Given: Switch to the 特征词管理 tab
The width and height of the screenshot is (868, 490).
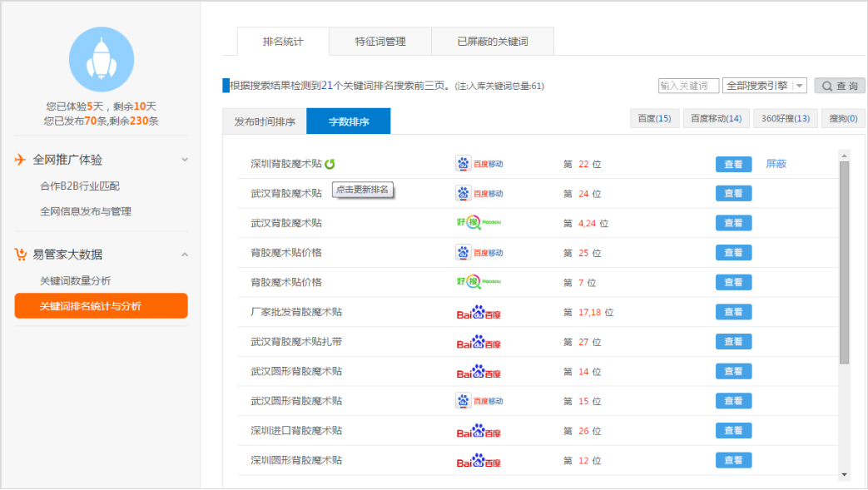Looking at the screenshot, I should (x=380, y=42).
